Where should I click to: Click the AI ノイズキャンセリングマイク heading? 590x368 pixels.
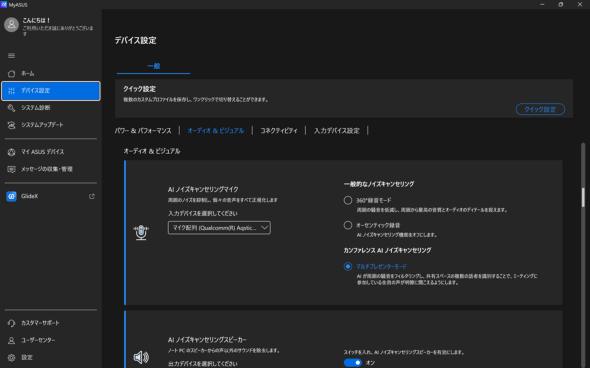(203, 189)
